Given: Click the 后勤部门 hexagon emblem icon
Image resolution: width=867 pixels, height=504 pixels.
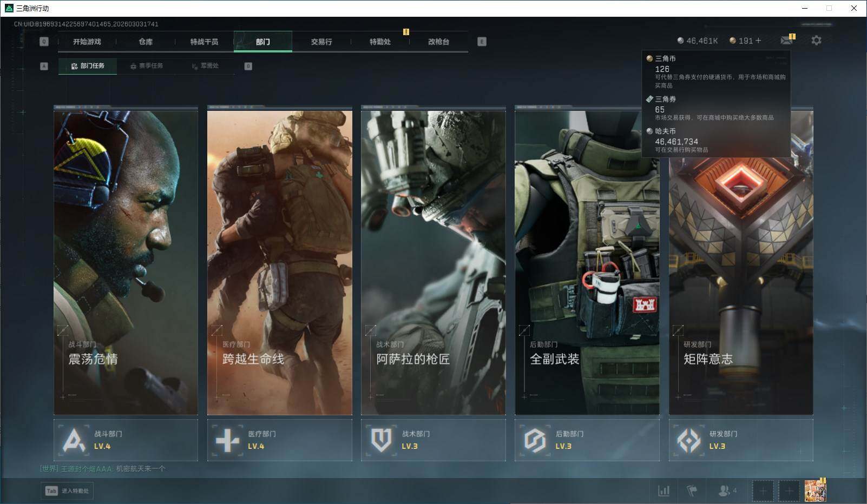Looking at the screenshot, I should tap(535, 440).
